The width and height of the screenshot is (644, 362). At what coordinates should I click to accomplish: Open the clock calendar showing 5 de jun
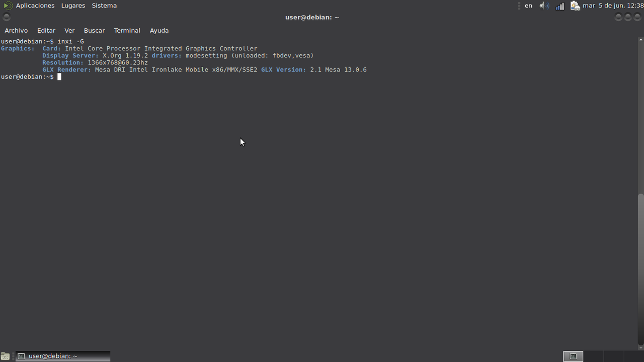613,6
